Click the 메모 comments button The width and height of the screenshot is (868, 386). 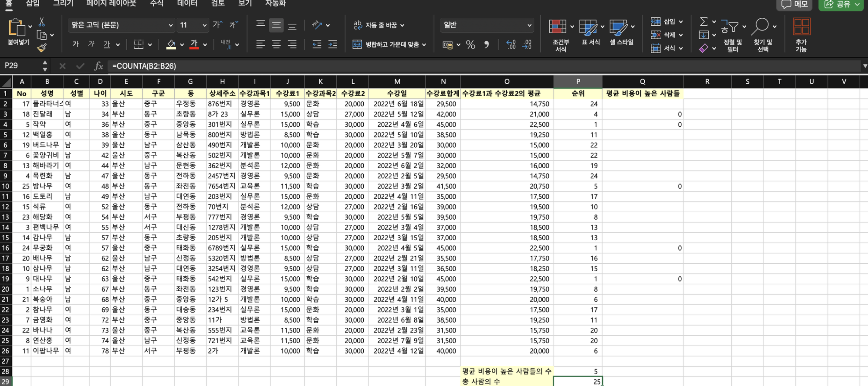click(794, 4)
